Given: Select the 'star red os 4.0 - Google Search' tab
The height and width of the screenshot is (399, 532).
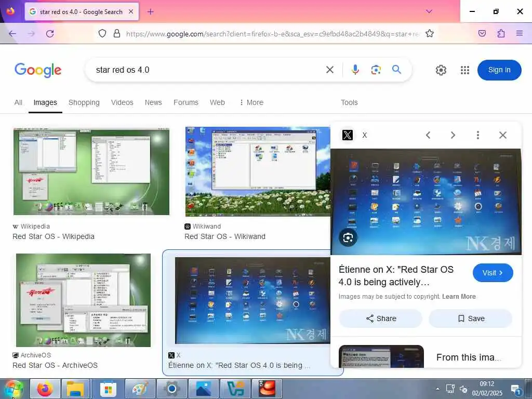Looking at the screenshot, I should coord(82,11).
